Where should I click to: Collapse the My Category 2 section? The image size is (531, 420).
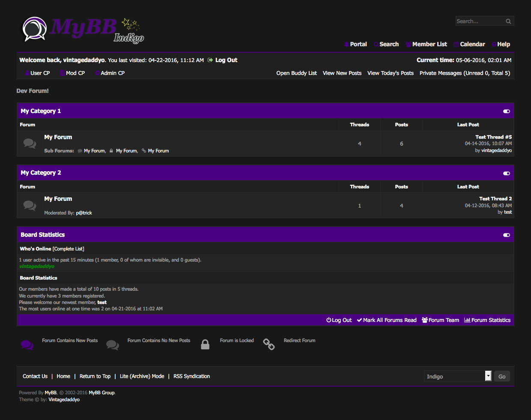pyautogui.click(x=507, y=173)
